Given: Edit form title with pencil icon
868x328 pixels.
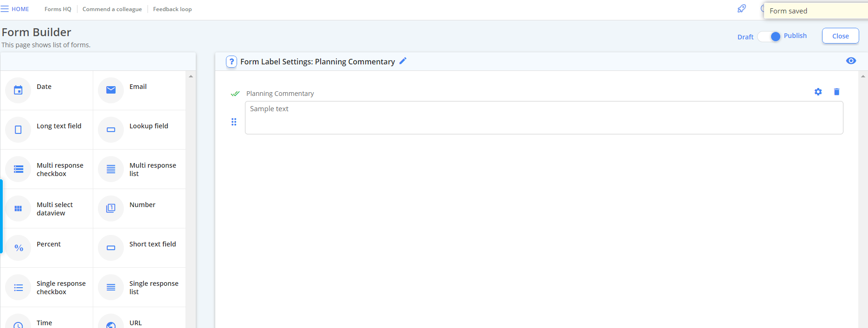Looking at the screenshot, I should click(403, 61).
